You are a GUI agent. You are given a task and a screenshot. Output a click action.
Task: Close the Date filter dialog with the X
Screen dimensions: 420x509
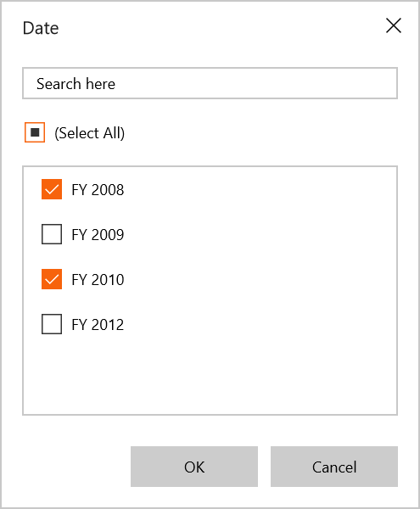pos(394,25)
